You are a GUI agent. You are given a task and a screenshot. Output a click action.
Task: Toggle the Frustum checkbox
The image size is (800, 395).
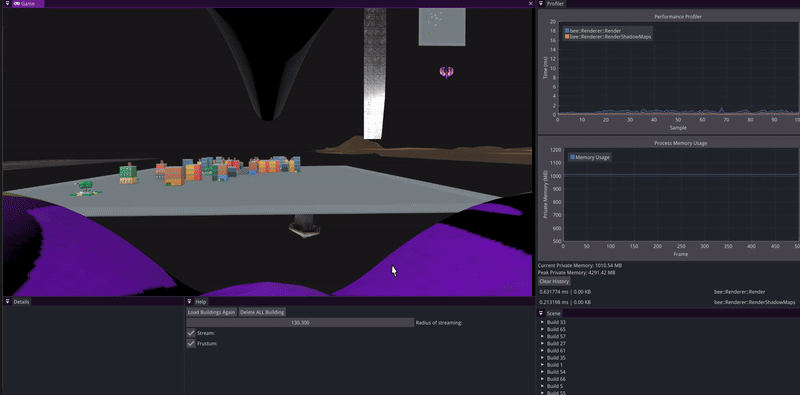[x=191, y=343]
